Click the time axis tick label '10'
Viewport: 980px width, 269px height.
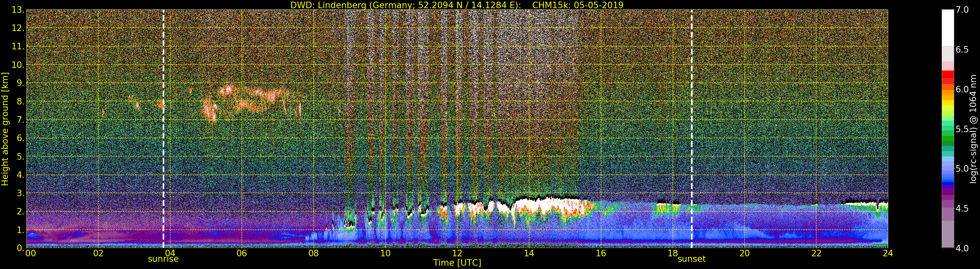[385, 253]
